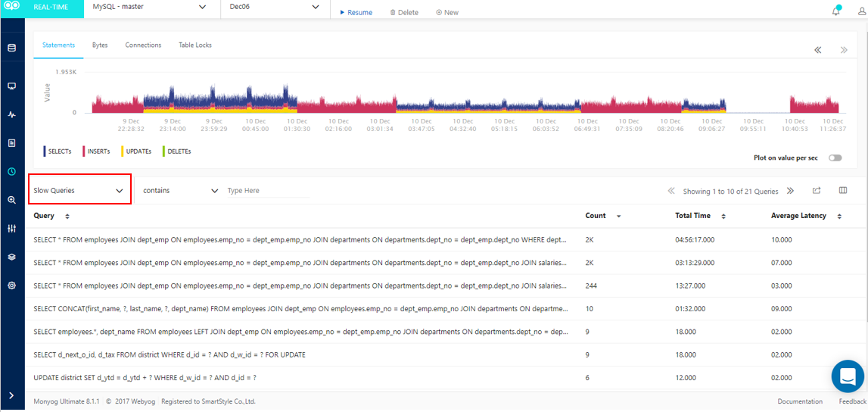Open the user profile icon
The image size is (868, 412).
[x=861, y=11]
